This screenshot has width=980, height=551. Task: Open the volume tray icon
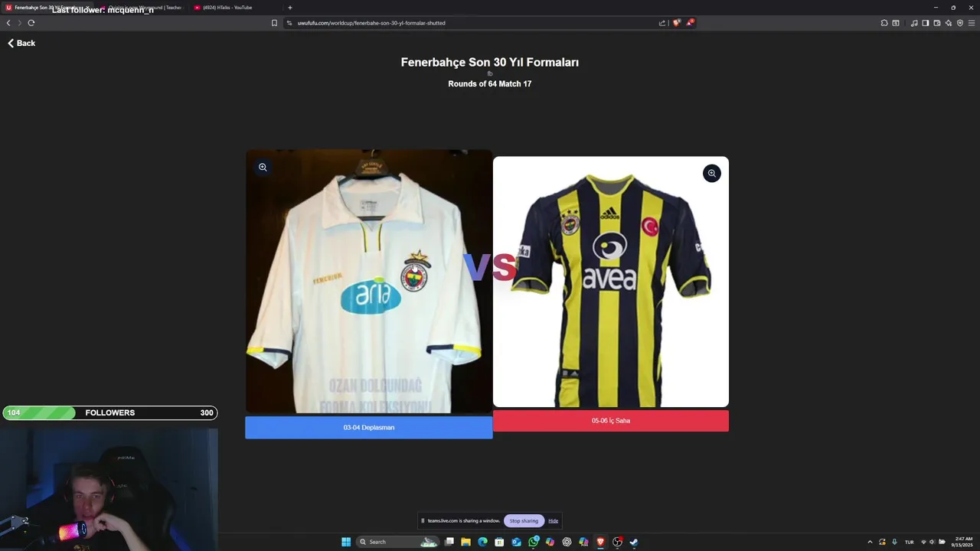(932, 542)
